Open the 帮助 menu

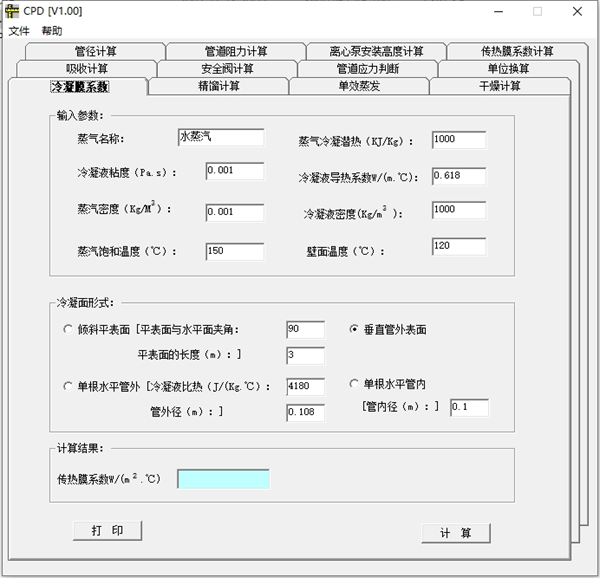click(x=52, y=31)
